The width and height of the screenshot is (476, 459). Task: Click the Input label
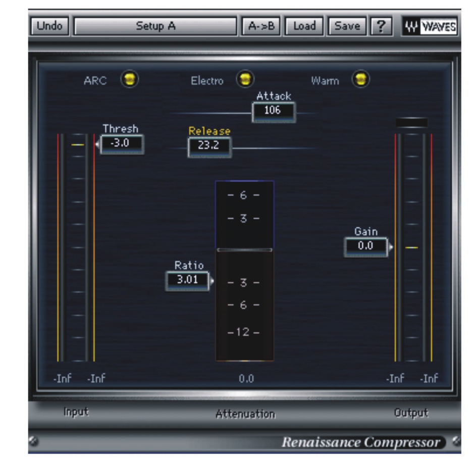(76, 412)
